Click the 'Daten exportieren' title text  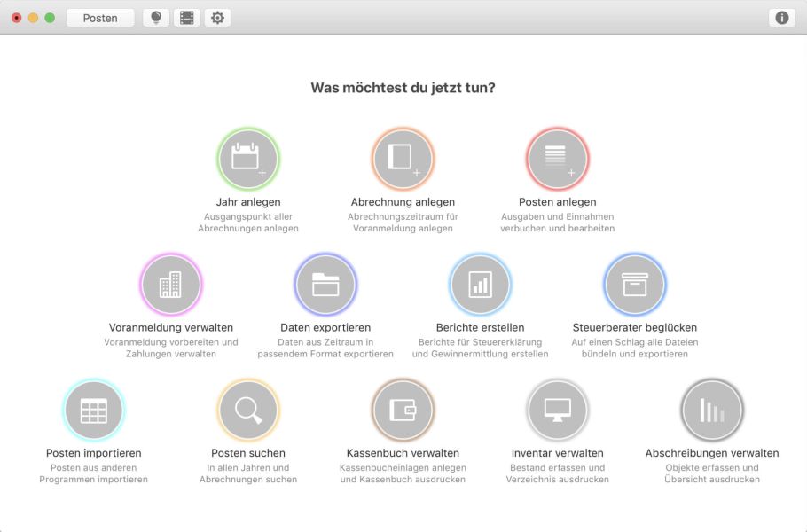(x=325, y=328)
